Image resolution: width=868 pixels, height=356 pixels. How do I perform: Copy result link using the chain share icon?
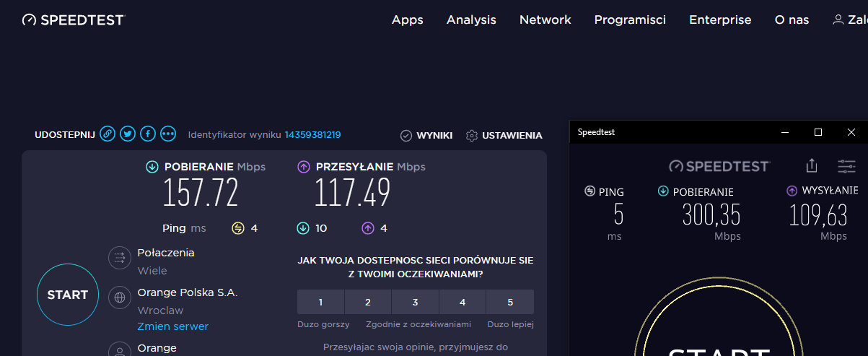click(108, 134)
